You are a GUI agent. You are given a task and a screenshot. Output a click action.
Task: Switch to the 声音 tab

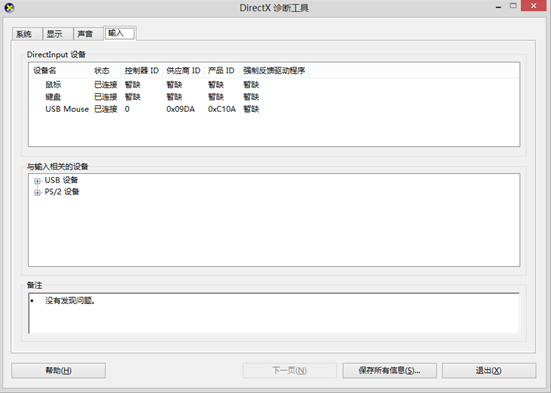88,34
